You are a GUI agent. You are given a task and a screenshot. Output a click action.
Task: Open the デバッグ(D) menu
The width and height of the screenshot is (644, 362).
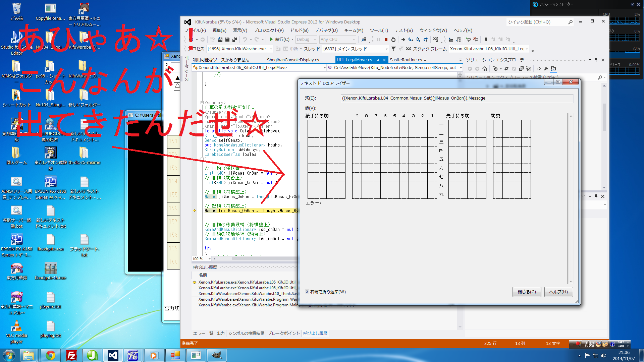pos(326,31)
